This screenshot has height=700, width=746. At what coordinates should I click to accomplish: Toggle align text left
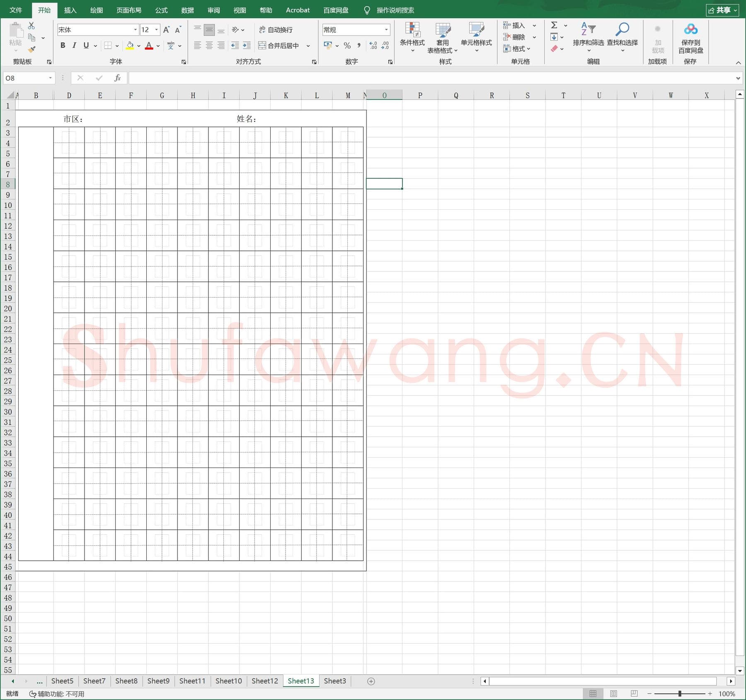point(198,46)
